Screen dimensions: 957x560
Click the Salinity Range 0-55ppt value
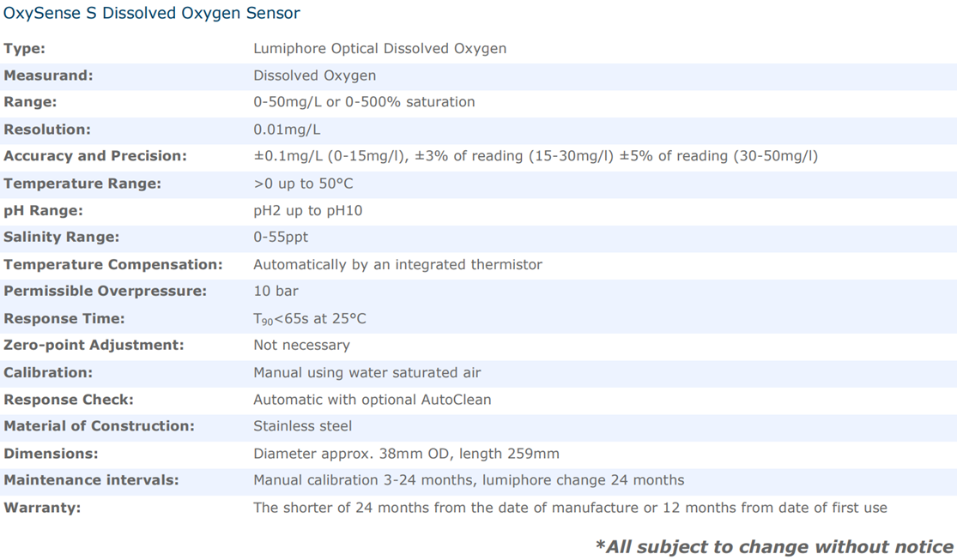(x=281, y=238)
